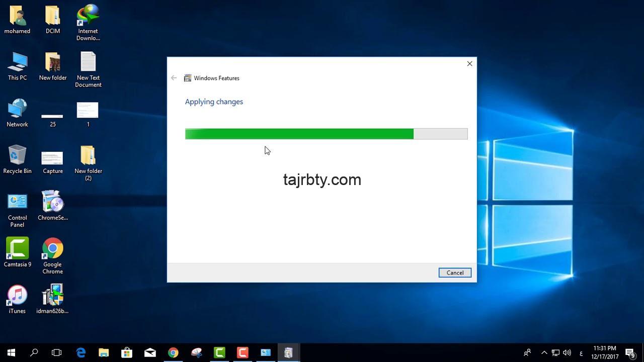Open the green Camtasia icon on the taskbar

pos(219,352)
